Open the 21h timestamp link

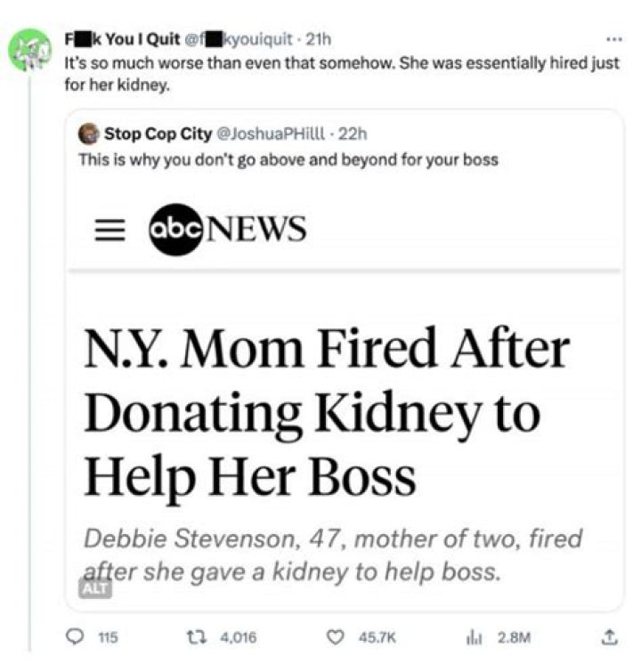318,39
